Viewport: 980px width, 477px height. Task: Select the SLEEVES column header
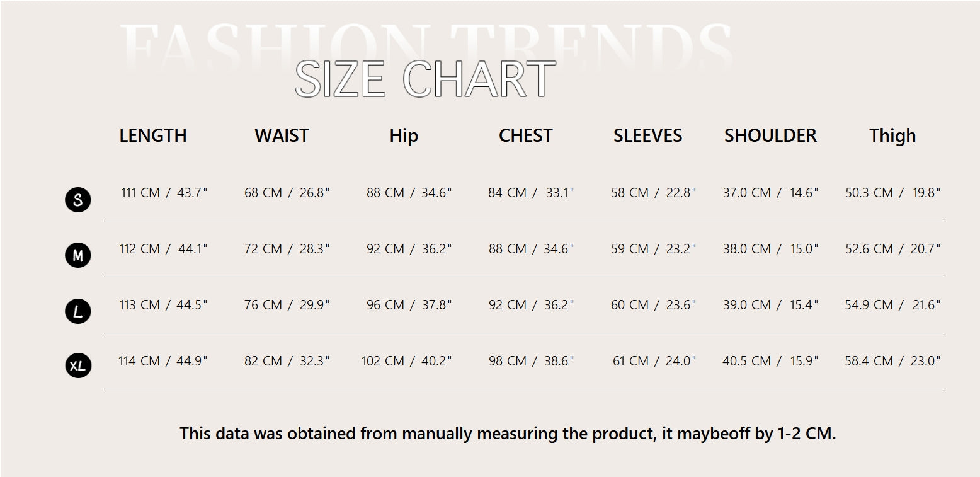(648, 135)
